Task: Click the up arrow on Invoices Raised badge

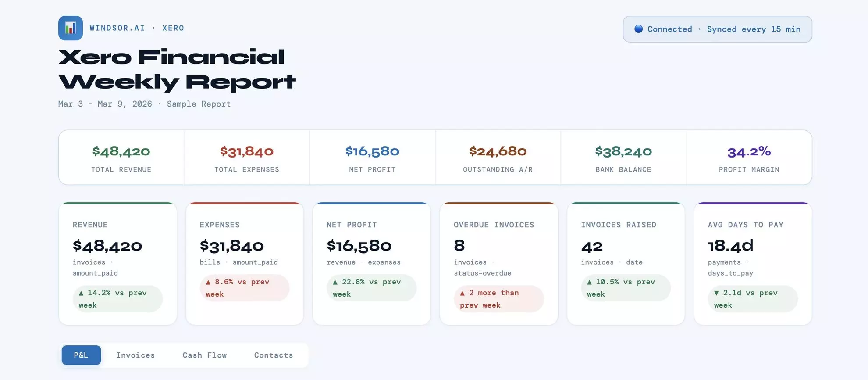Action: (589, 282)
